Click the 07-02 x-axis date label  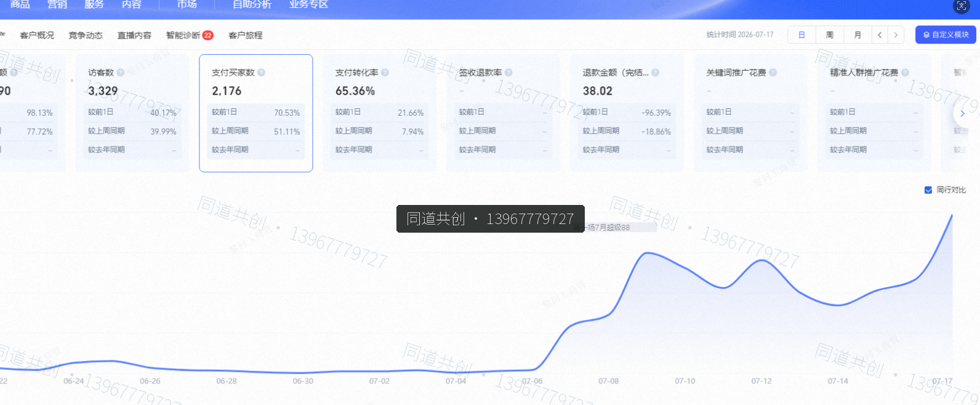(x=379, y=381)
